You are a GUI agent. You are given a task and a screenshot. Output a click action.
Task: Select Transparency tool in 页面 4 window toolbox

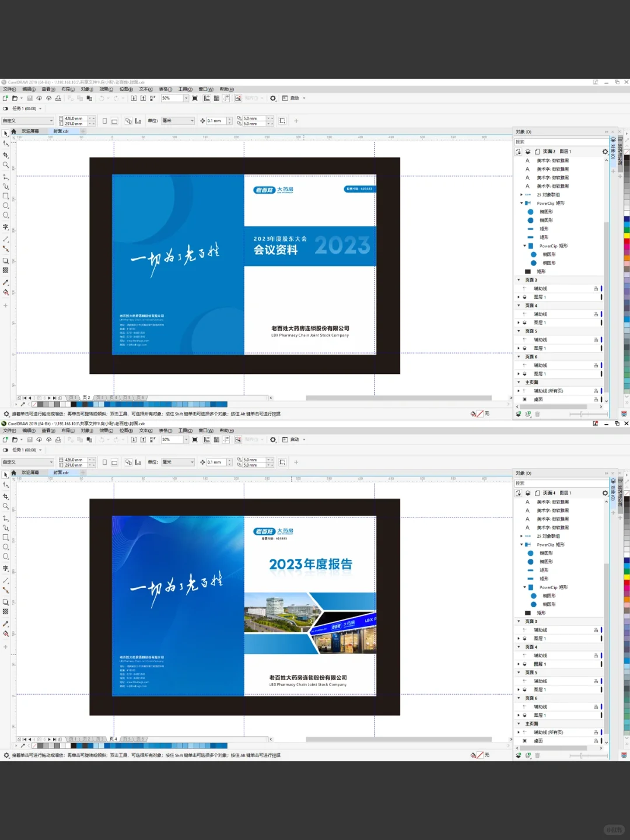pyautogui.click(x=6, y=611)
